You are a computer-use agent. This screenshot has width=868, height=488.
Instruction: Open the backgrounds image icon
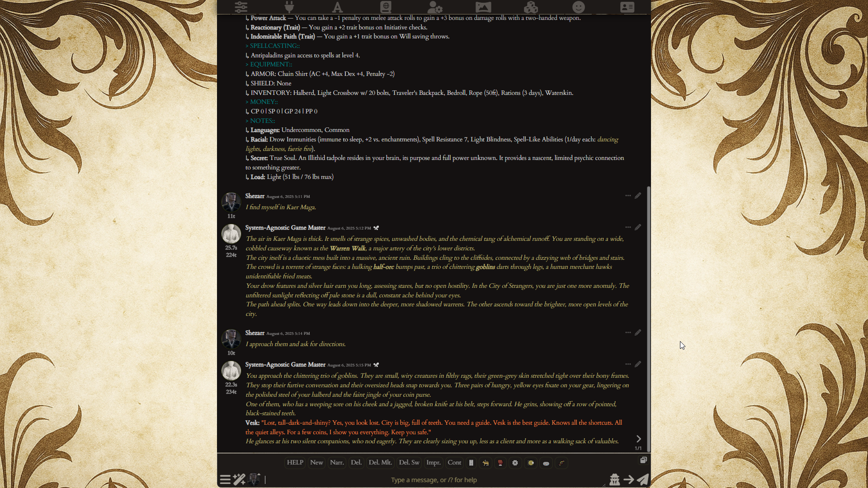(483, 7)
